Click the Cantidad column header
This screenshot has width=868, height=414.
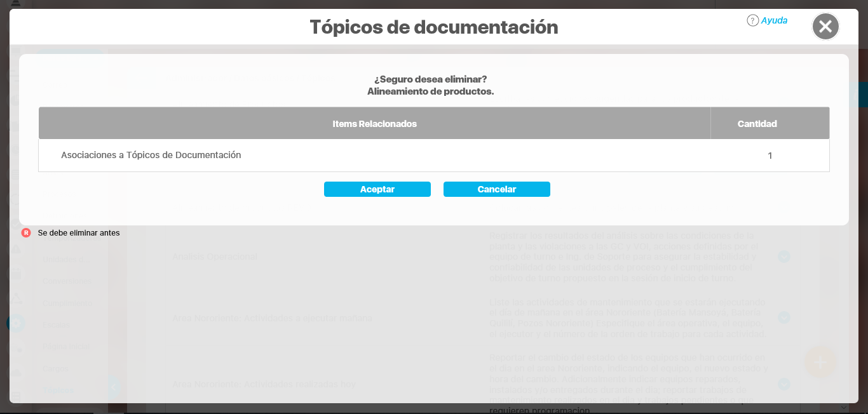(757, 124)
